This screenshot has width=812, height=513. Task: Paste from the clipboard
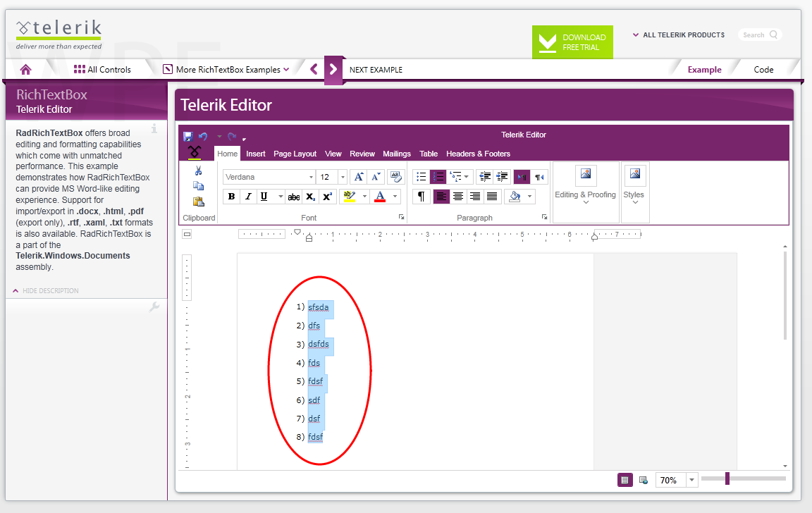(x=198, y=202)
